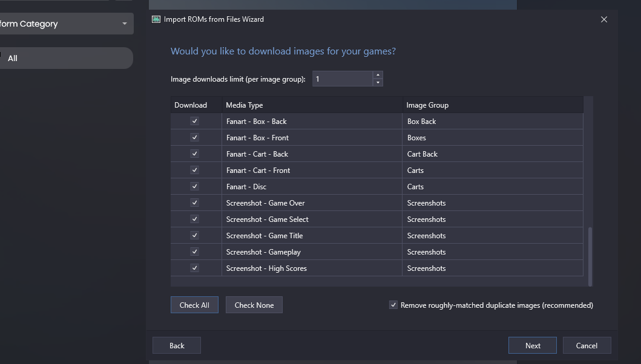Open Image Group for Screenshot - Game Over row
641x364 pixels.
[x=493, y=203]
